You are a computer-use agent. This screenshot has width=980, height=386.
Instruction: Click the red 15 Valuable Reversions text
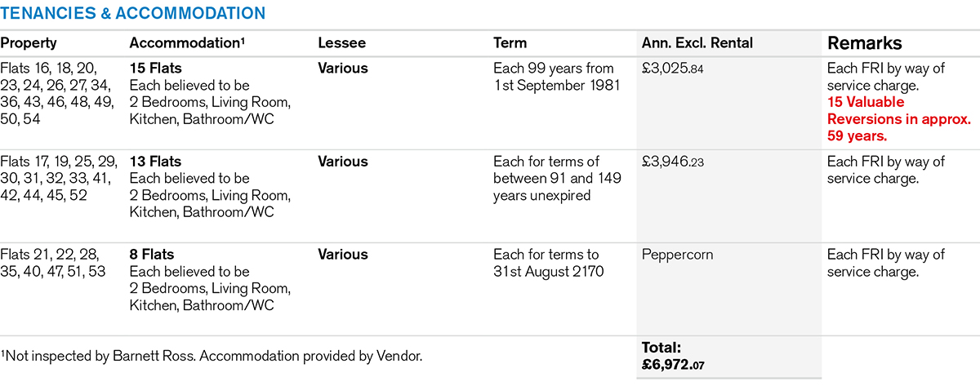(x=898, y=118)
